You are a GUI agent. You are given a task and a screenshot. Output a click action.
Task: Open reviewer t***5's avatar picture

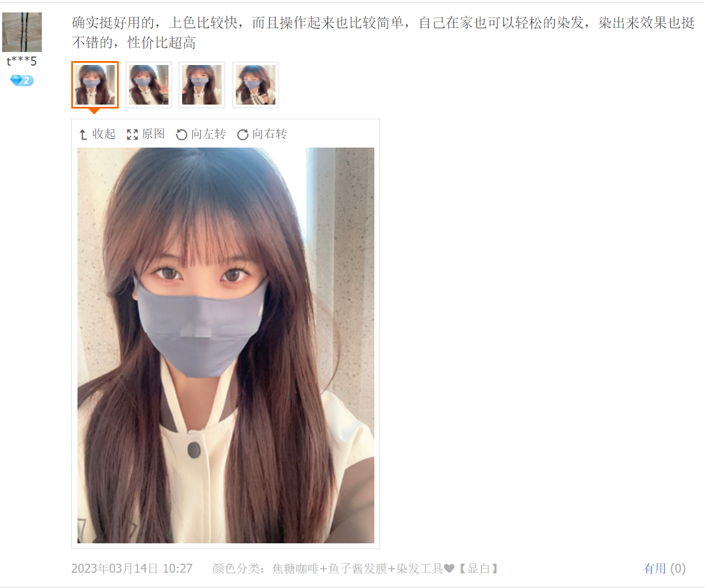click(22, 32)
